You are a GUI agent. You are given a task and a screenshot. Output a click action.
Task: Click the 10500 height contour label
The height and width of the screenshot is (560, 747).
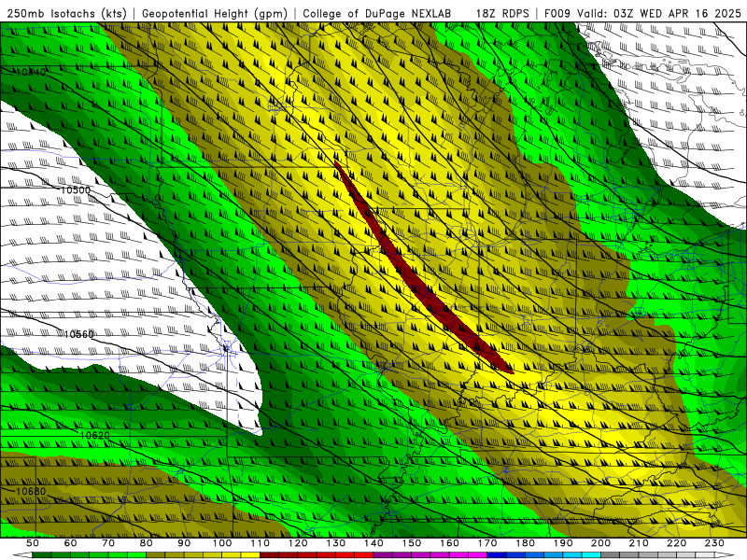(76, 190)
